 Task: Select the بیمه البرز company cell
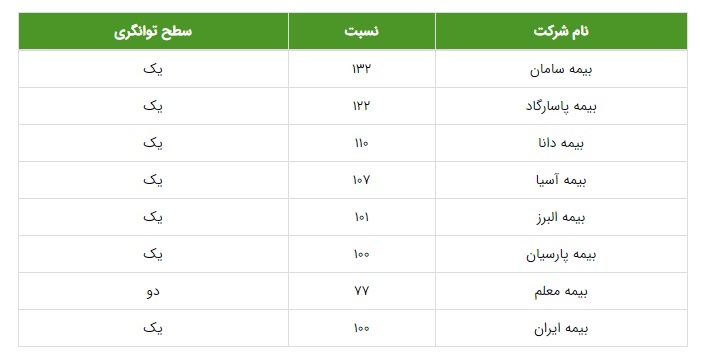click(x=561, y=218)
